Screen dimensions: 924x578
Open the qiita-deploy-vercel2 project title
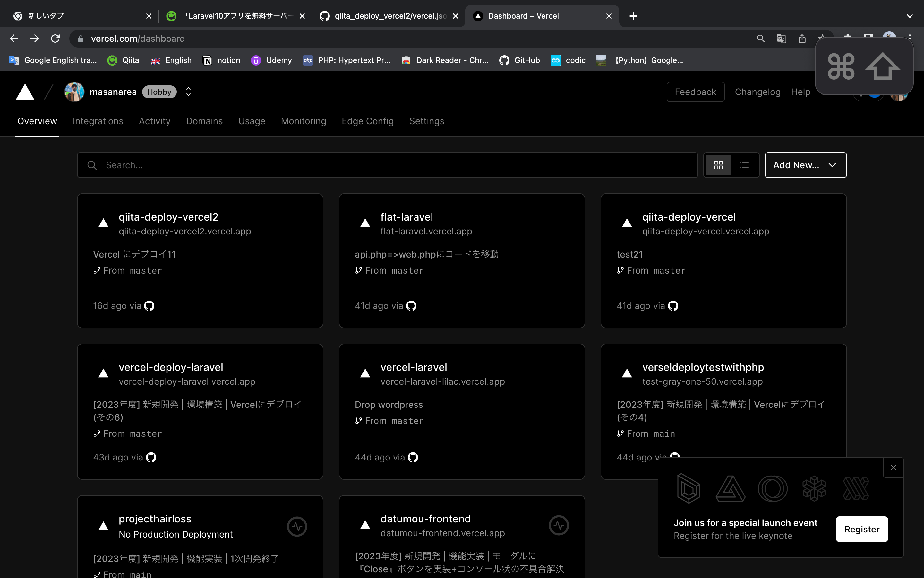point(168,217)
